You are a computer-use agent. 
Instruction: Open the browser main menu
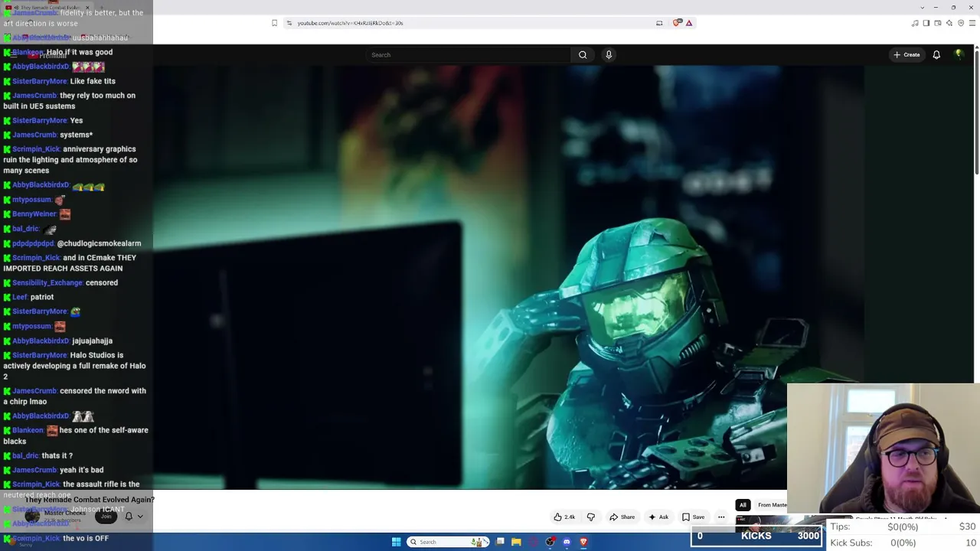tap(972, 23)
